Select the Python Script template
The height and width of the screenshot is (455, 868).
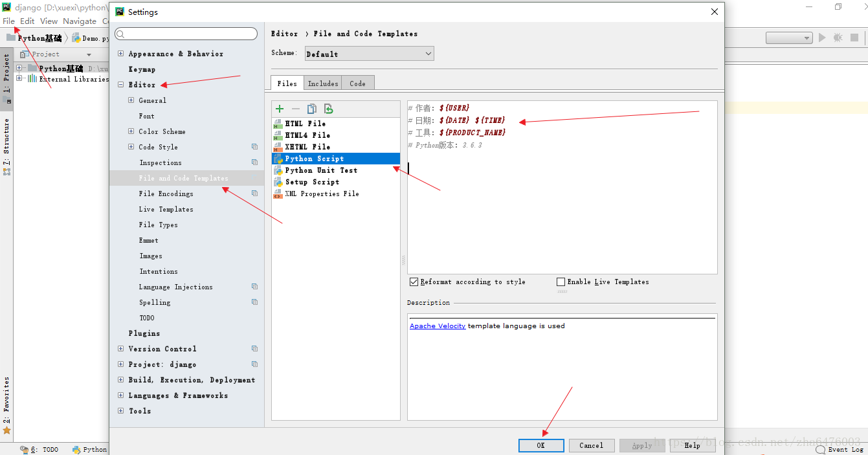336,159
